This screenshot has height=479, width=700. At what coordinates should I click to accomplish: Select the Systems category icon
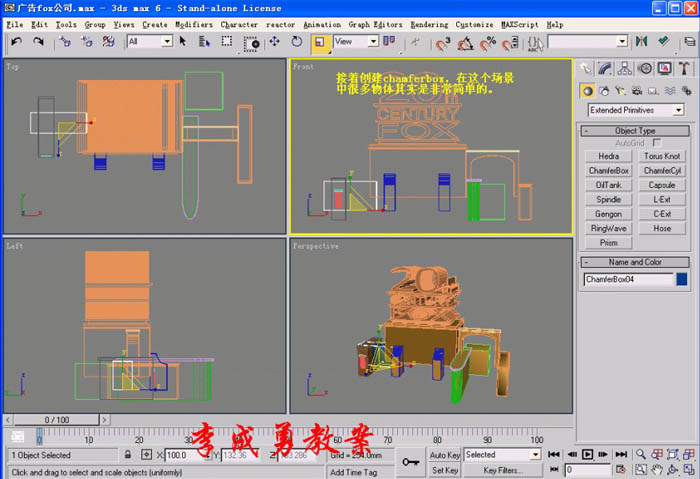point(687,91)
